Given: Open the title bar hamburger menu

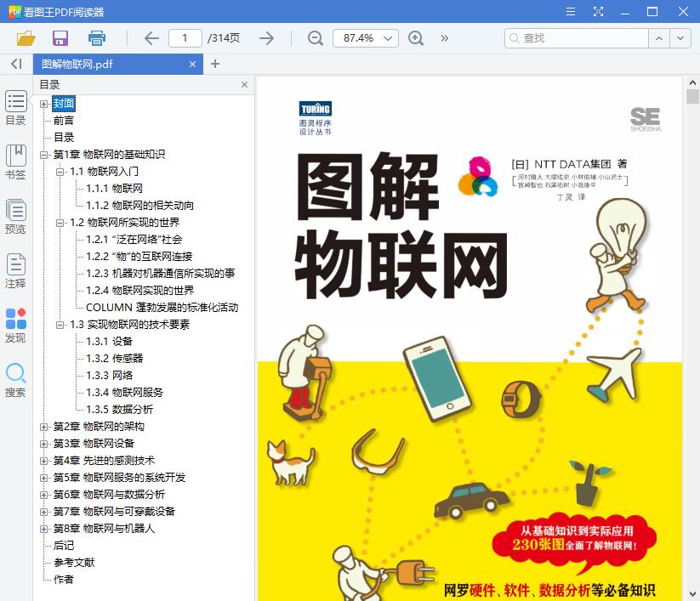Looking at the screenshot, I should point(571,12).
